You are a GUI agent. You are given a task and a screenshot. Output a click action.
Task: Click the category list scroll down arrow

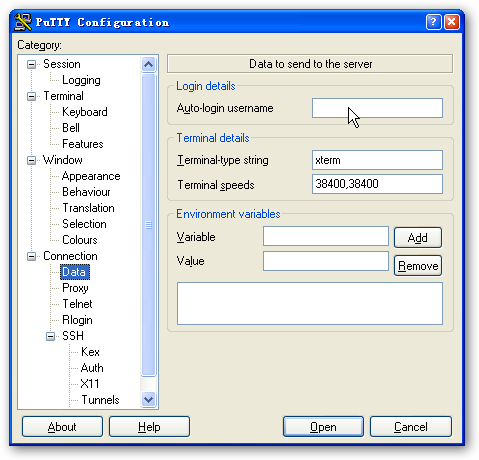click(x=148, y=399)
